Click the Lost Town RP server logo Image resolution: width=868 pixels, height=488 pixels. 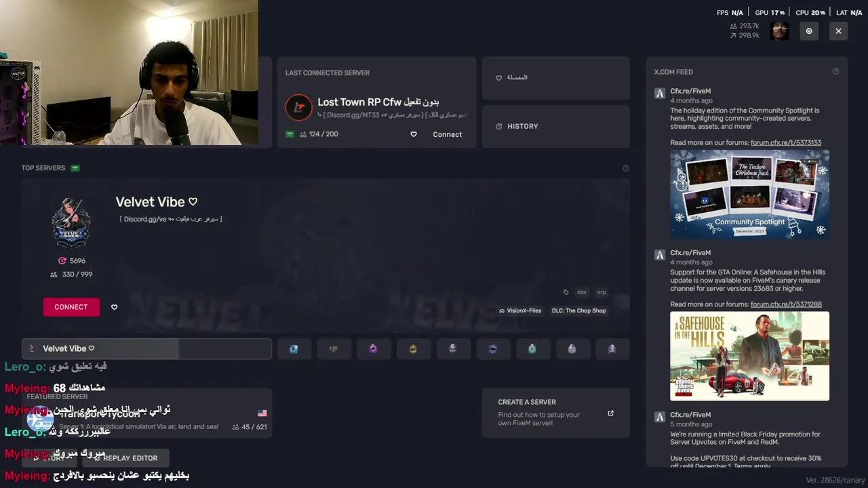coord(298,107)
